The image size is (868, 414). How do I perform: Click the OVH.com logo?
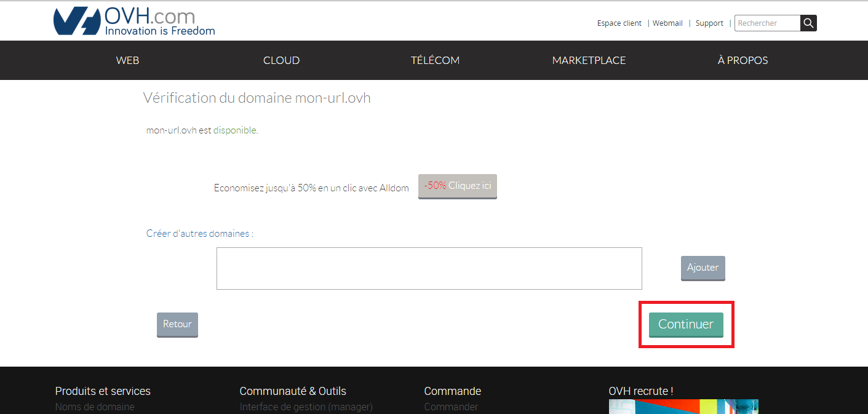click(x=134, y=22)
